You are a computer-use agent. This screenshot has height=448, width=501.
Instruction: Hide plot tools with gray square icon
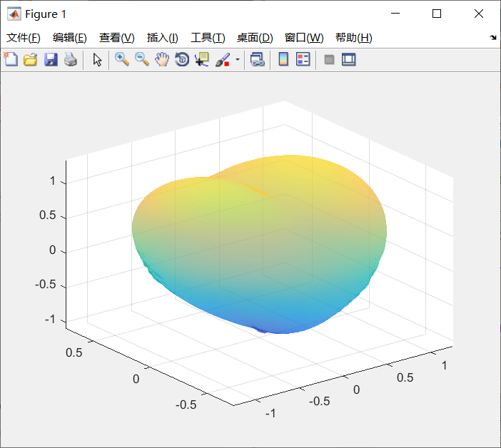(x=329, y=59)
